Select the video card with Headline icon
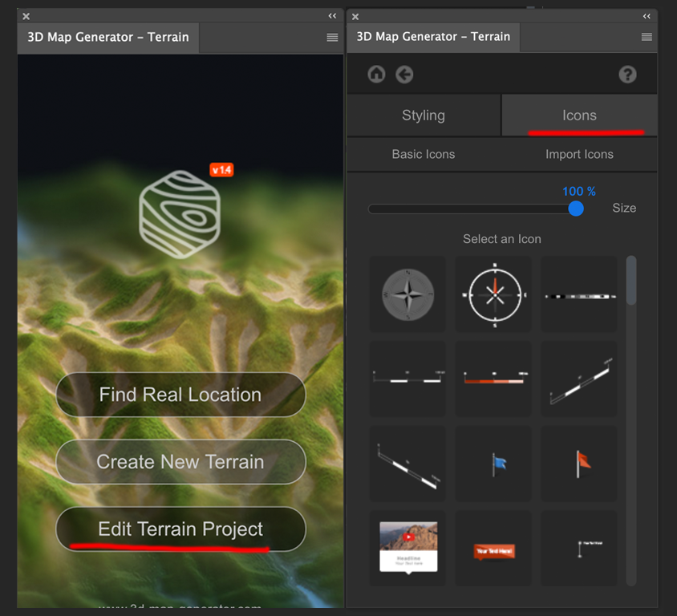677x616 pixels. pos(407,549)
